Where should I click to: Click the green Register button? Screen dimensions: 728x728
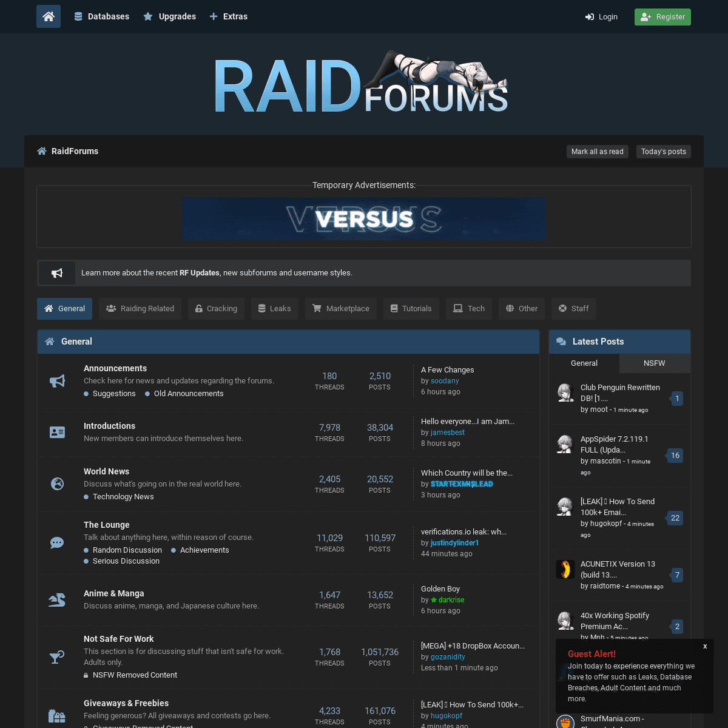coord(662,17)
